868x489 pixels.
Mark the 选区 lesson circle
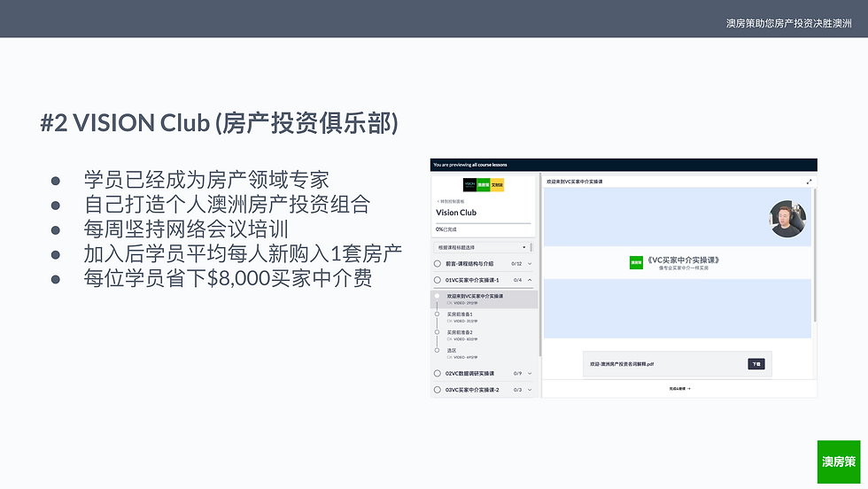tap(437, 350)
